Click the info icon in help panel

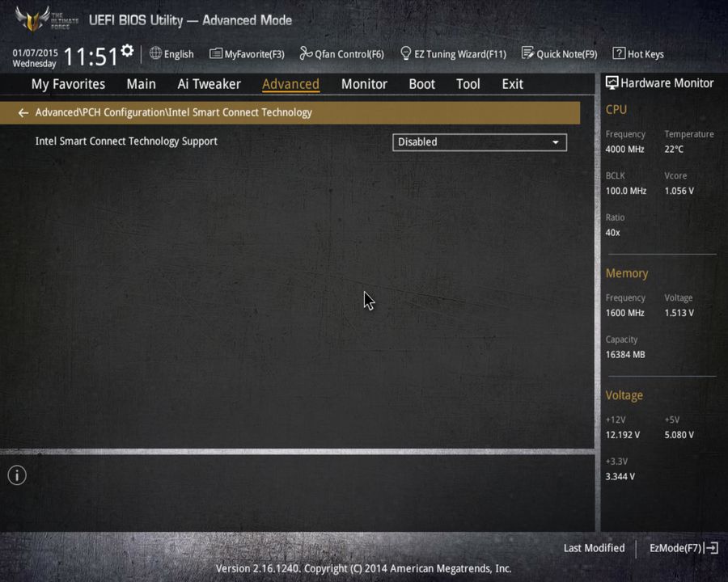pyautogui.click(x=17, y=475)
